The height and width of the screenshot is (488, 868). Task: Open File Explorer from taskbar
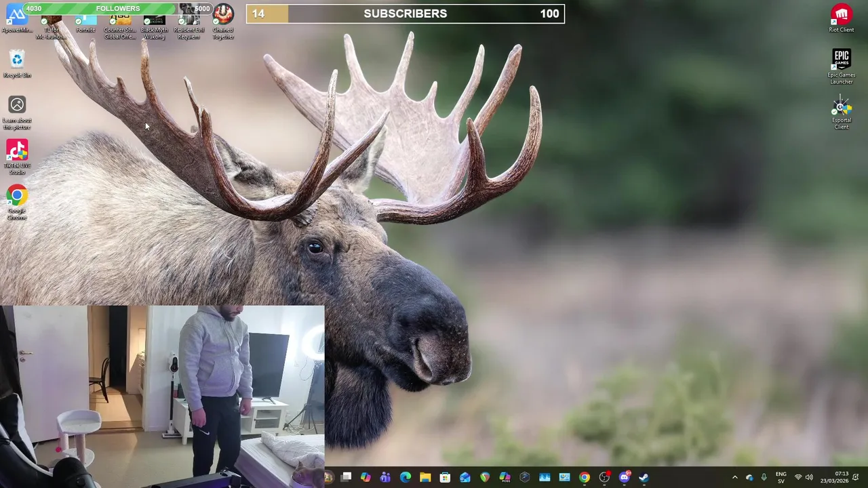(x=425, y=478)
